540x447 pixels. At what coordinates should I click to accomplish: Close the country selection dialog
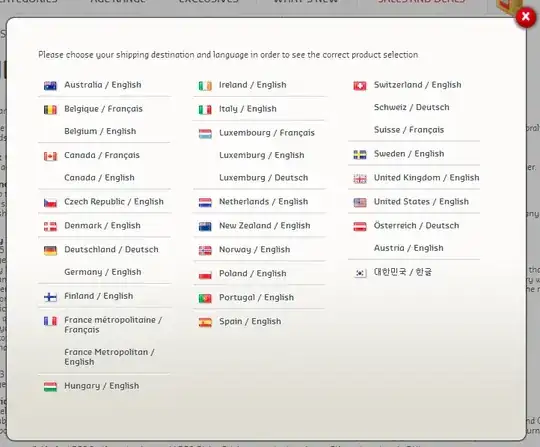(526, 16)
